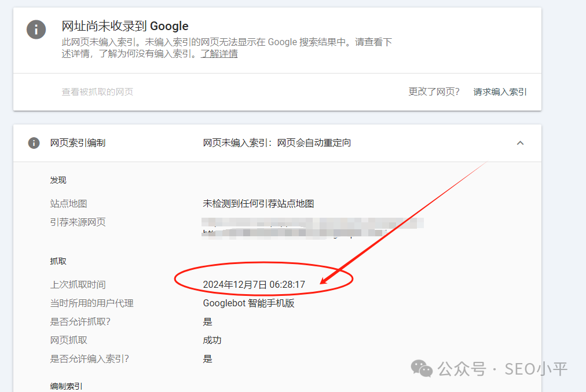Collapse the 网页索引编制 section chevron
The image size is (586, 392).
[x=520, y=143]
